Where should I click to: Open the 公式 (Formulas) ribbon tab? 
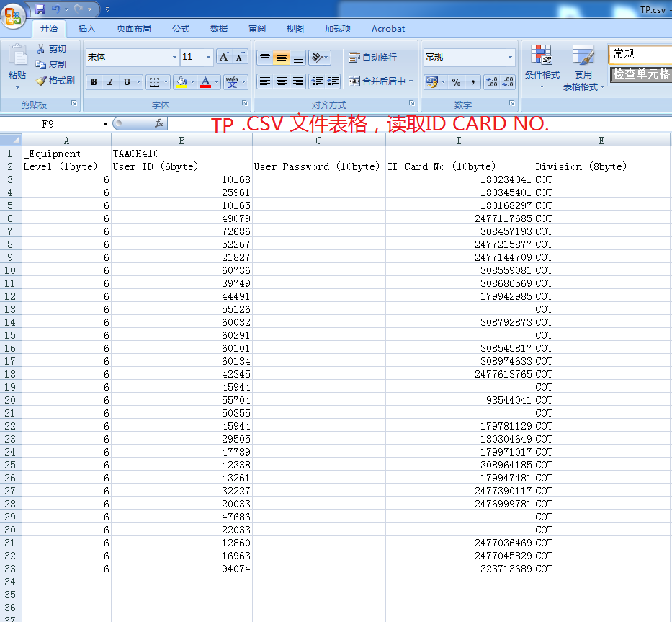pos(181,29)
